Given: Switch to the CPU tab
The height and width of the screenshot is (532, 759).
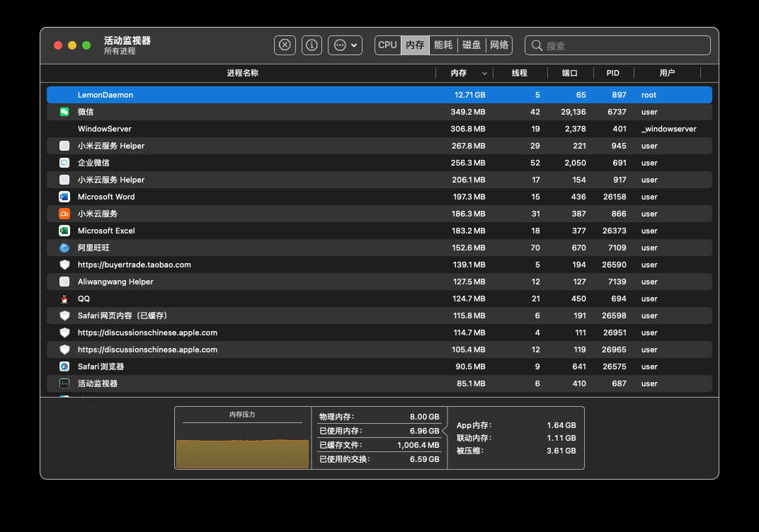Looking at the screenshot, I should [x=388, y=45].
